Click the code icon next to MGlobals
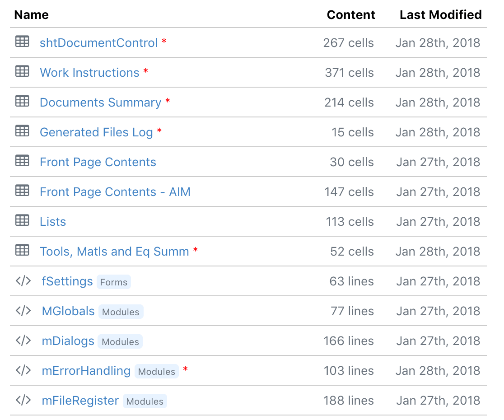 pyautogui.click(x=23, y=311)
